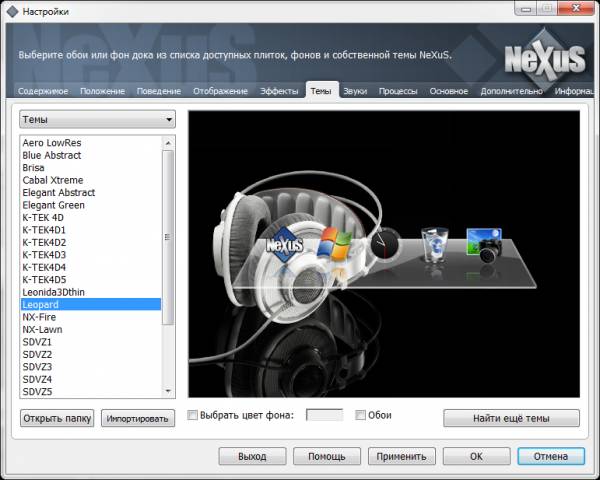The image size is (600, 480).
Task: Click the window icon next to Настройки title
Action: point(12,11)
